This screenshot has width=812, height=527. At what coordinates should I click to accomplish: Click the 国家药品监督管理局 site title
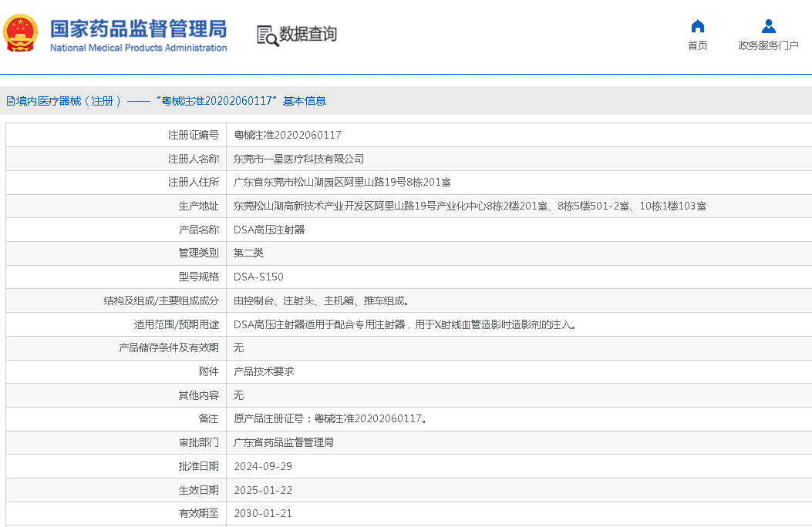click(139, 29)
